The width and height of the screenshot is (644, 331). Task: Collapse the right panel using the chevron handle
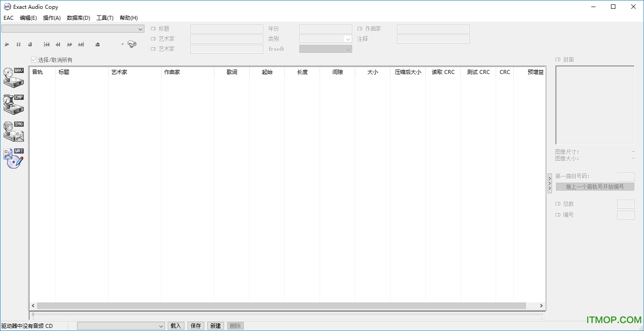tap(549, 183)
